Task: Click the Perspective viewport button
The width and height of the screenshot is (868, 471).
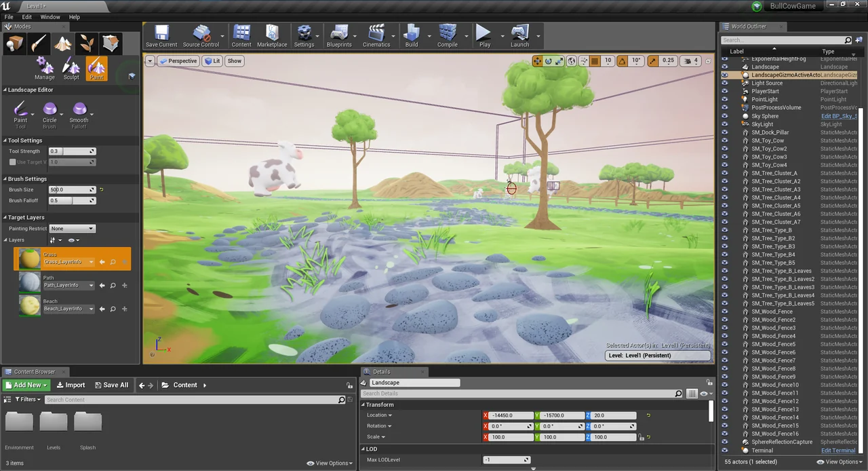Action: point(178,61)
